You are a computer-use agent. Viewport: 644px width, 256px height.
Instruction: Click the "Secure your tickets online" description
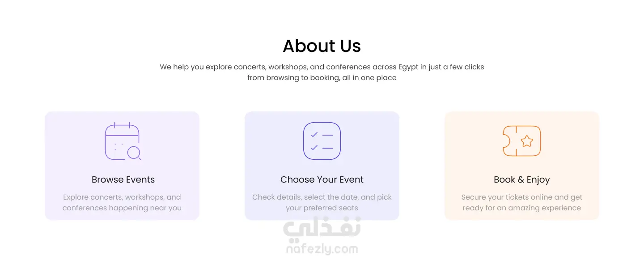[x=521, y=202]
